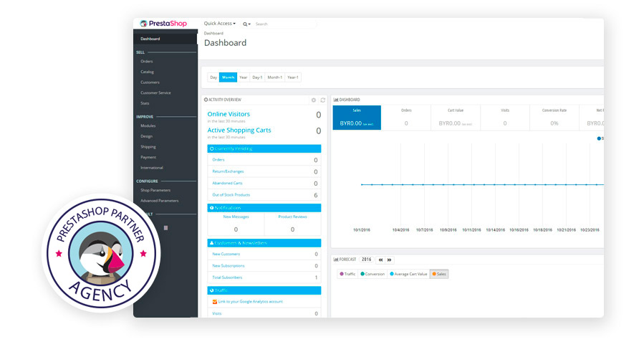The height and width of the screenshot is (342, 644).
Task: Select the Day-1 date range
Action: 257,77
